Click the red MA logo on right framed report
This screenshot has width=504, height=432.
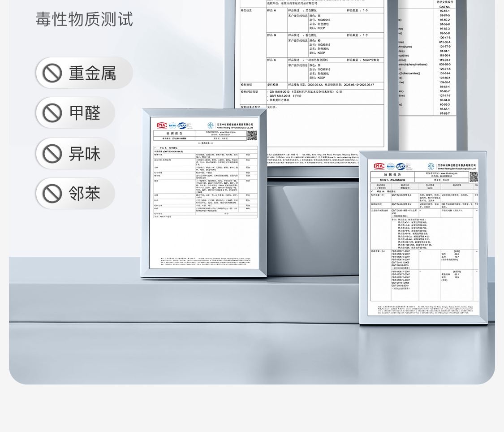click(379, 167)
